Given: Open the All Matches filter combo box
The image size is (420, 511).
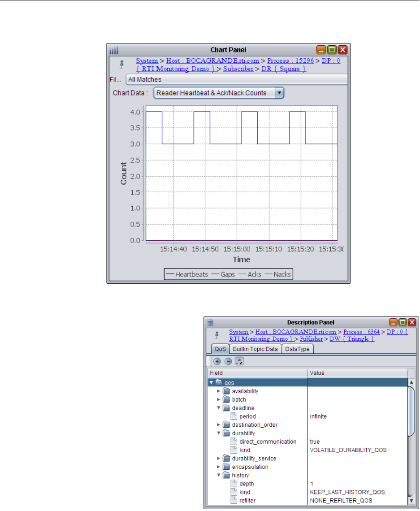Looking at the screenshot, I should pyautogui.click(x=237, y=79).
